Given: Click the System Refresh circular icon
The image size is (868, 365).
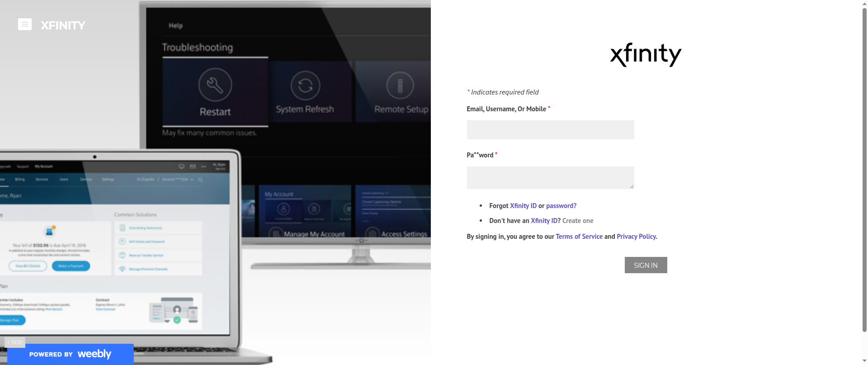Looking at the screenshot, I should pyautogui.click(x=305, y=85).
